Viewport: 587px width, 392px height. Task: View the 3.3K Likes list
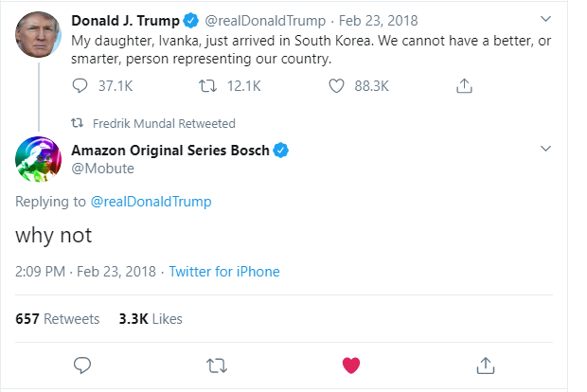[151, 319]
